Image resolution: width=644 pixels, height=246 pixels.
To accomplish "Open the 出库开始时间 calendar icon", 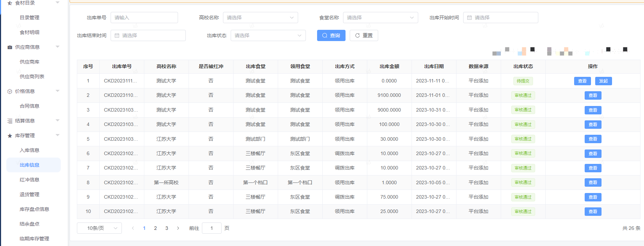I will (469, 18).
